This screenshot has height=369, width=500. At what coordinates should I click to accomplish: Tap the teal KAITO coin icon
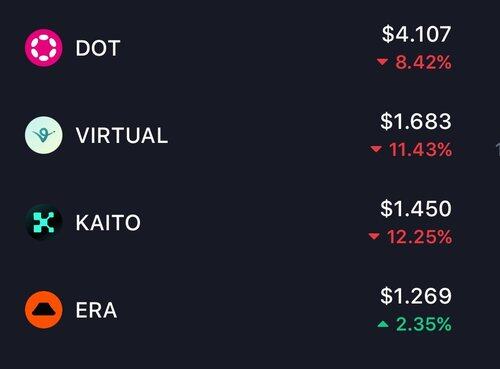[44, 222]
